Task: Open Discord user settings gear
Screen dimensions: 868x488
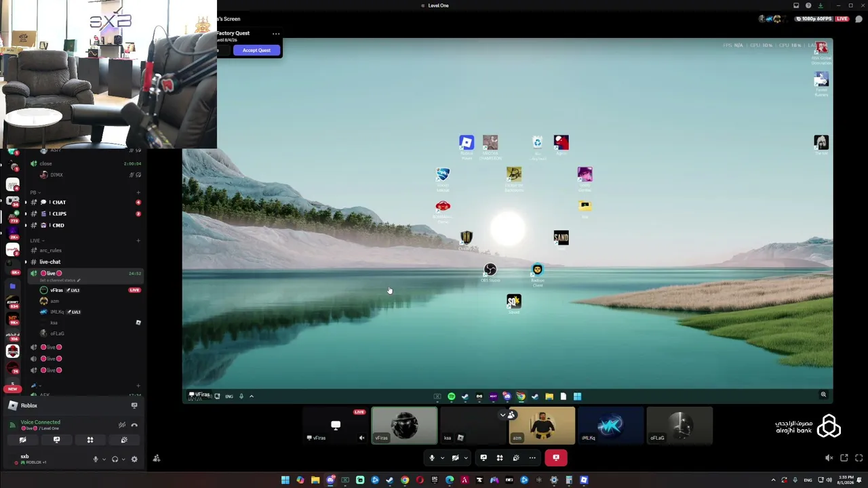Action: coord(134,459)
